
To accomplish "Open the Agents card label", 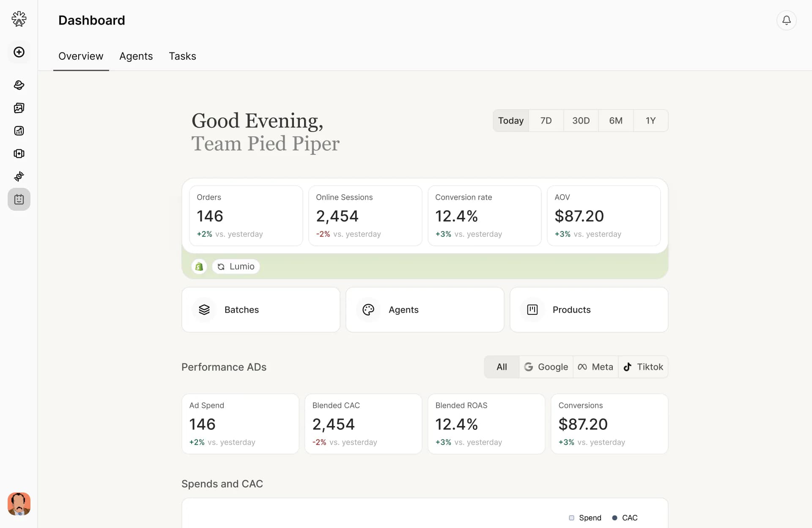I will [x=403, y=310].
